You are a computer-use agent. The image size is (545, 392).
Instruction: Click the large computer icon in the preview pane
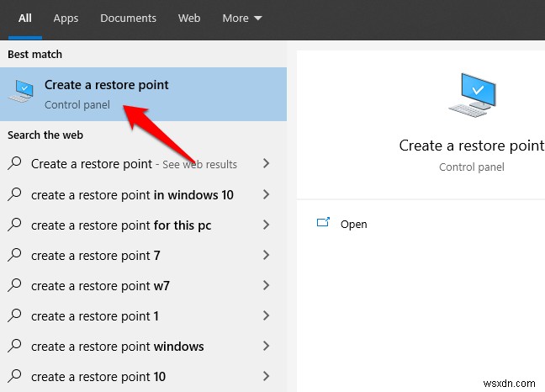473,95
